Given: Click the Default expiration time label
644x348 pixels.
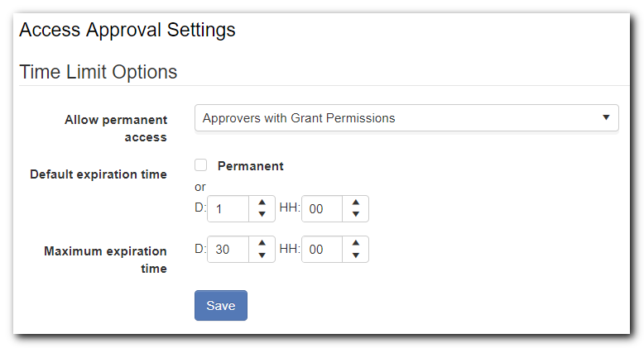Looking at the screenshot, I should coord(99,174).
